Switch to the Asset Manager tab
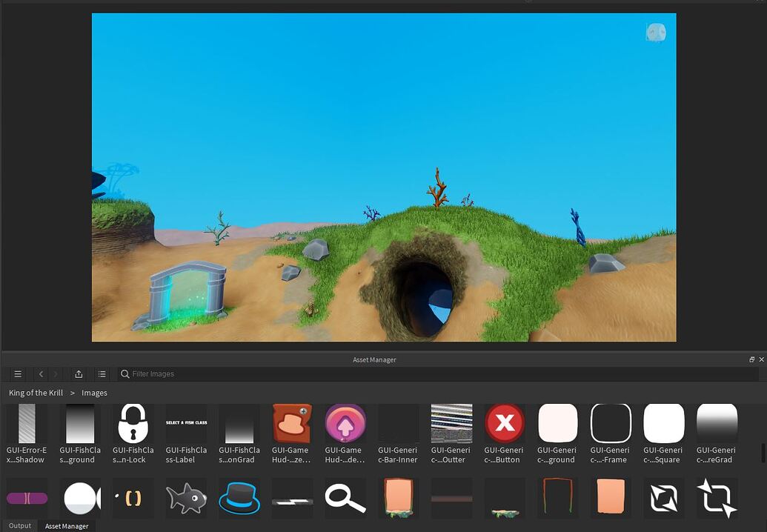The width and height of the screenshot is (767, 532). tap(67, 526)
